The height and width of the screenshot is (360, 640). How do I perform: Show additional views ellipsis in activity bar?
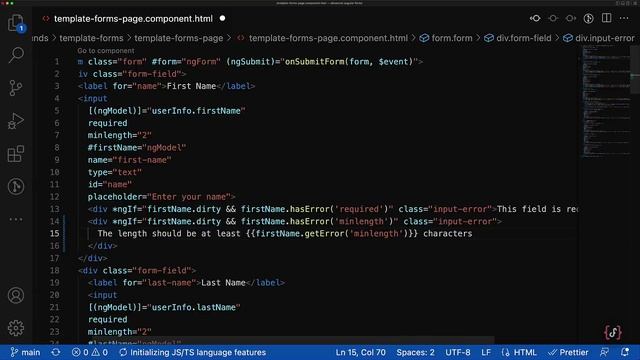click(x=16, y=219)
